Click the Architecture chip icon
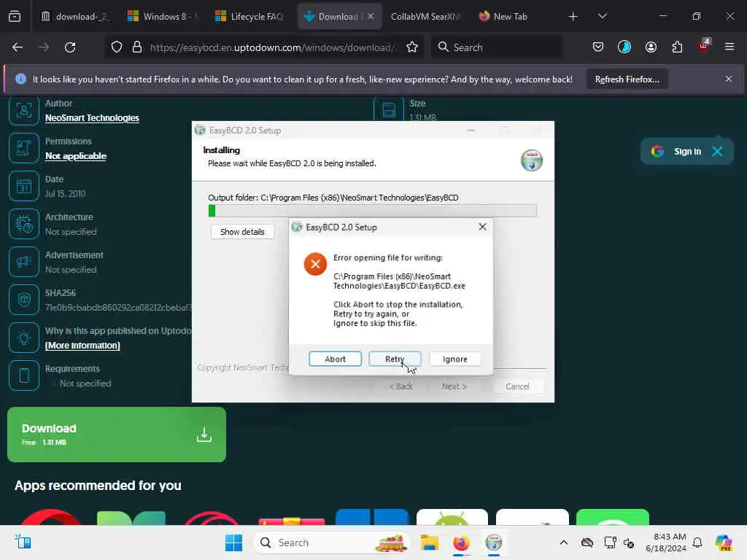Viewport: 747px width, 560px height. [24, 224]
